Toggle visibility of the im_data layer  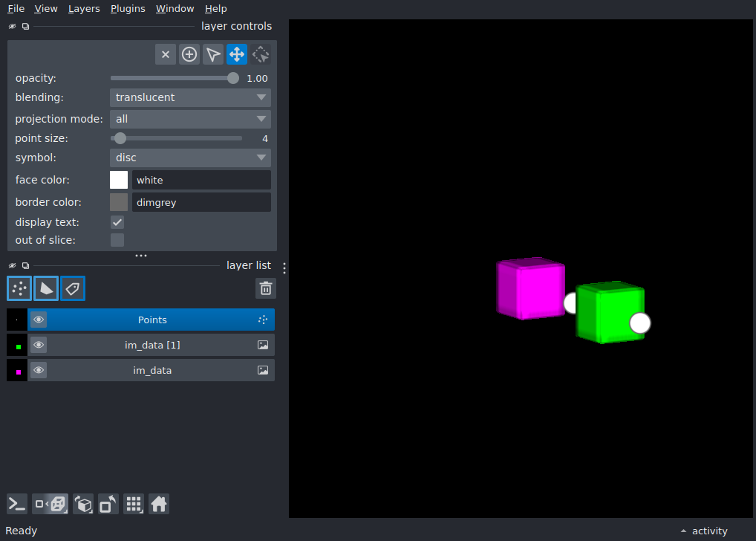coord(39,370)
